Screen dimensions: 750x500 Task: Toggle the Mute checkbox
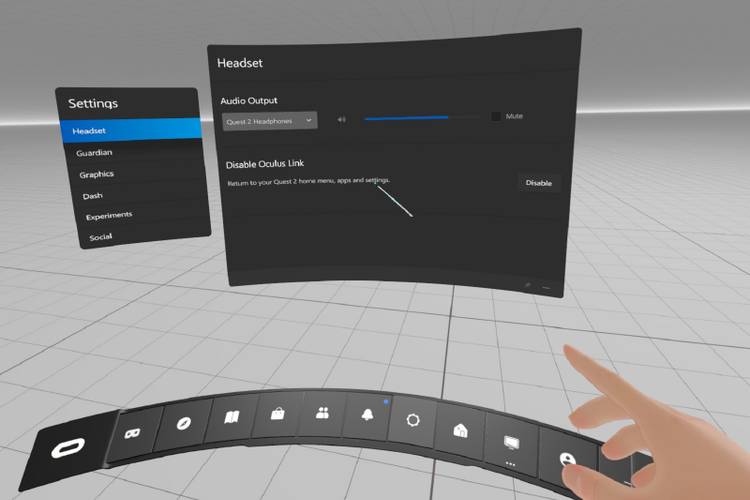point(496,117)
